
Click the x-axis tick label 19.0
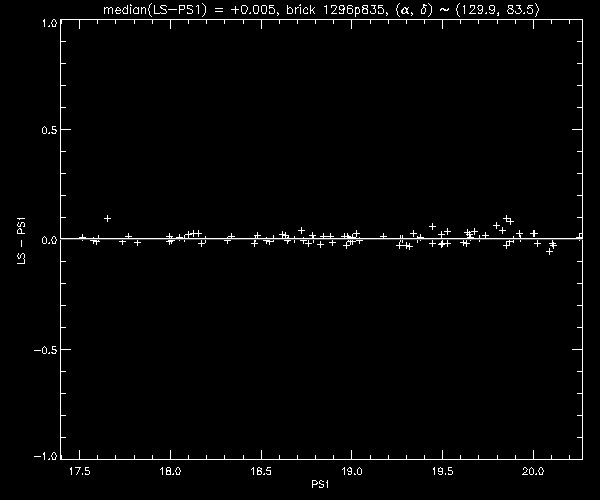click(352, 471)
